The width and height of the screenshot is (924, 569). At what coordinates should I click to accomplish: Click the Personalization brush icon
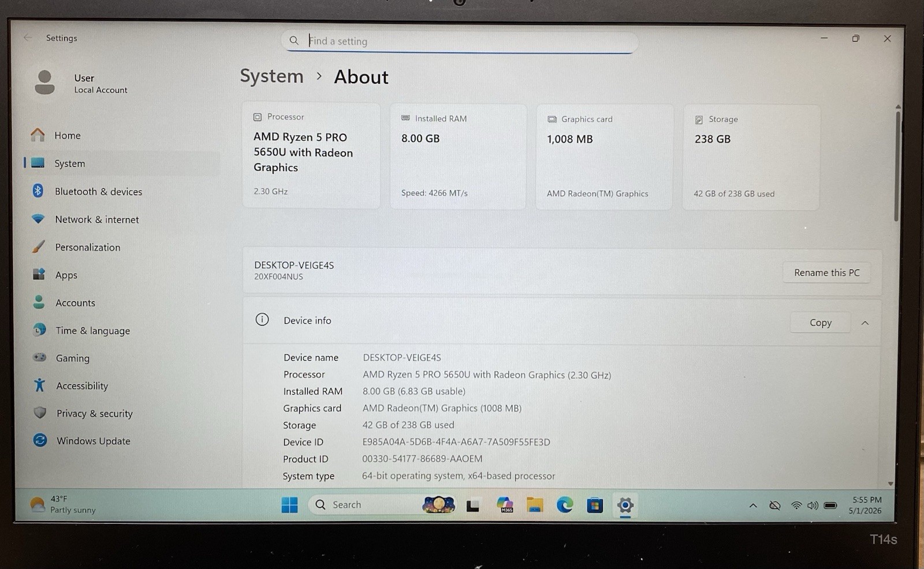38,246
